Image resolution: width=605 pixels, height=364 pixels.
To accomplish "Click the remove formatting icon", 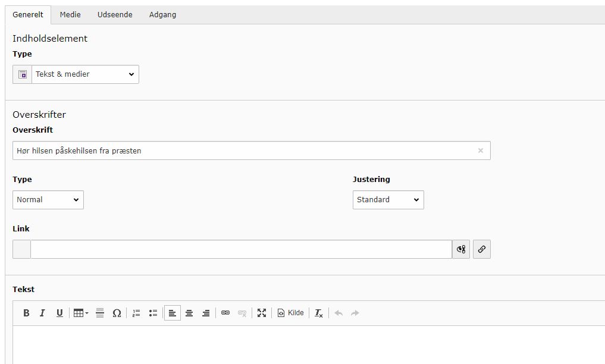I will click(319, 313).
